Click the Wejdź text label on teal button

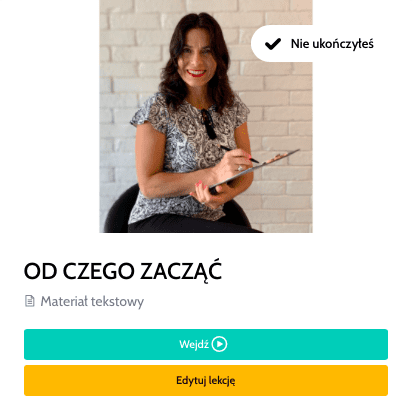[194, 344]
